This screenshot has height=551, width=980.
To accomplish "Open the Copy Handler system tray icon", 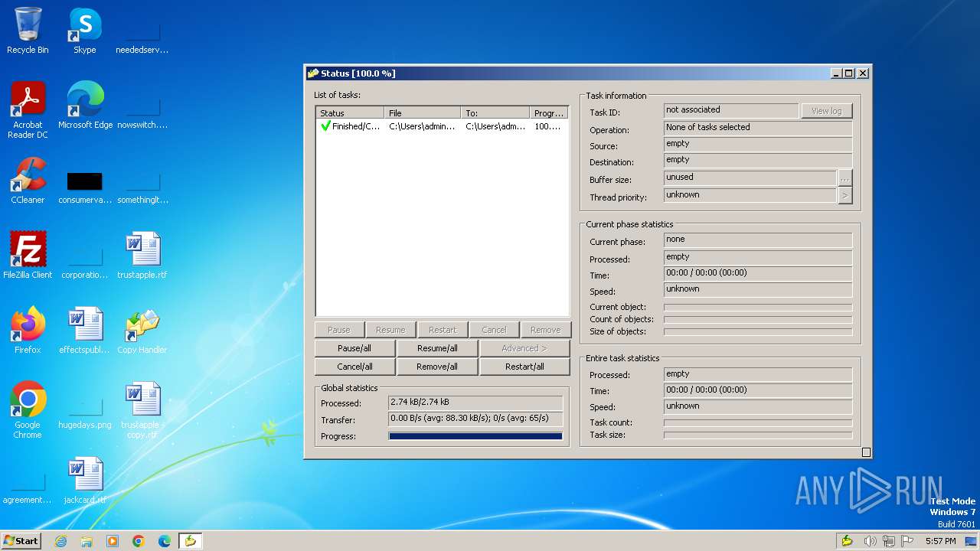I will pos(847,541).
